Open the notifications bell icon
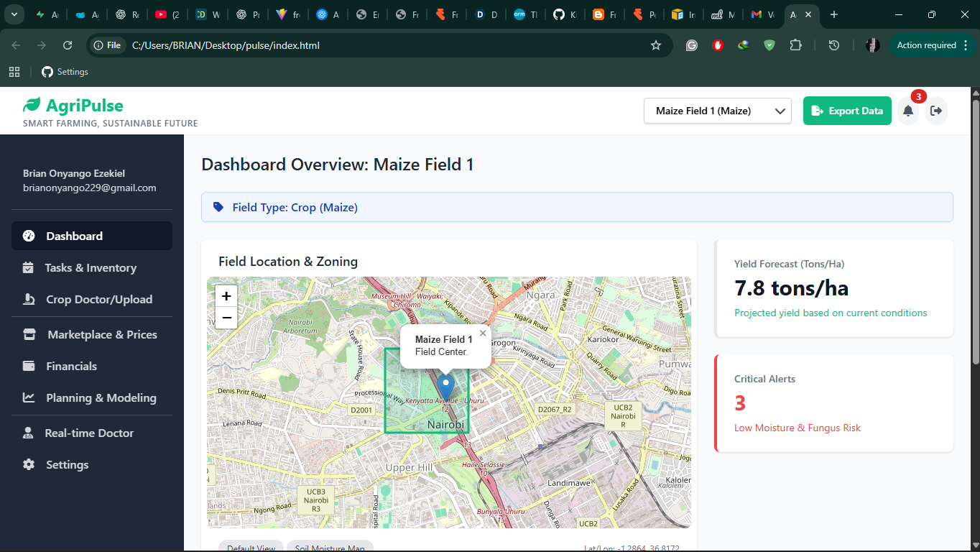 908,111
